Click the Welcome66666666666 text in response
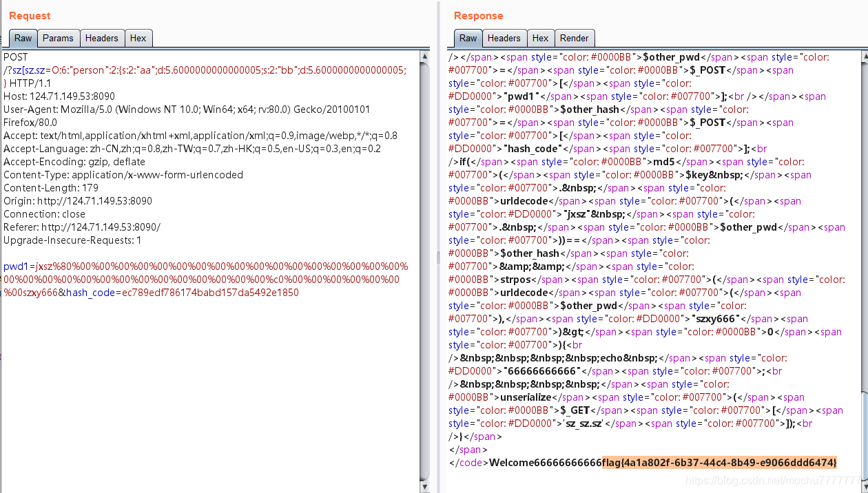 (x=546, y=463)
